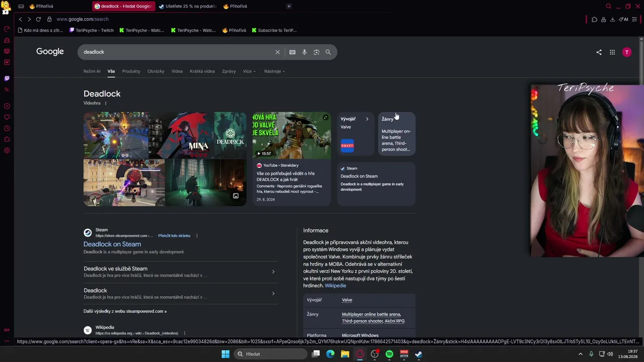This screenshot has width=644, height=362.
Task: Open the Subscribe to TeriP... bookmark
Action: 274,30
